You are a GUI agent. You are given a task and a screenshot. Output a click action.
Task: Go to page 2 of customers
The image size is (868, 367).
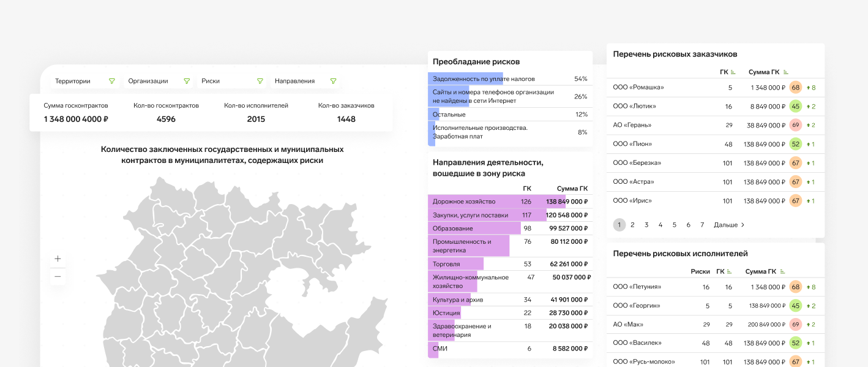coord(632,225)
